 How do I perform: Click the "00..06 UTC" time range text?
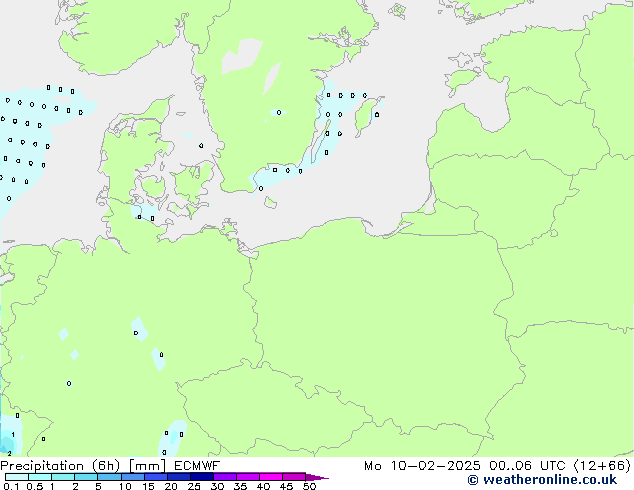pyautogui.click(x=527, y=466)
